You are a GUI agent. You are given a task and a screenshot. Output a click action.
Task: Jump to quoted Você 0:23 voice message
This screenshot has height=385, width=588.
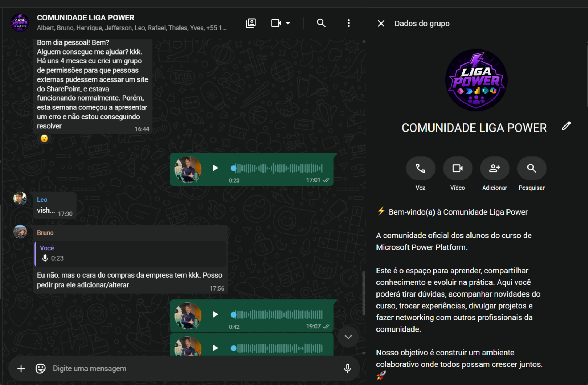(131, 254)
